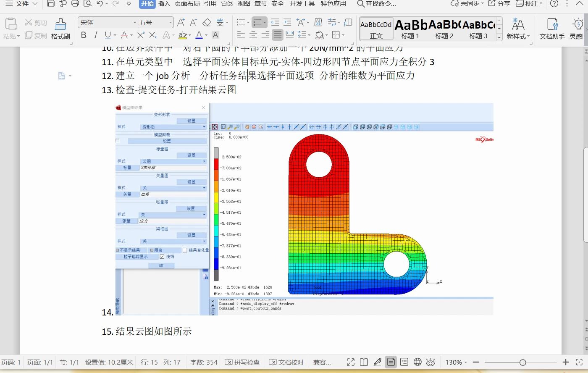Image resolution: width=588 pixels, height=373 pixels.
Task: Open the highlight color (突出显示) icon
Action: 183,35
